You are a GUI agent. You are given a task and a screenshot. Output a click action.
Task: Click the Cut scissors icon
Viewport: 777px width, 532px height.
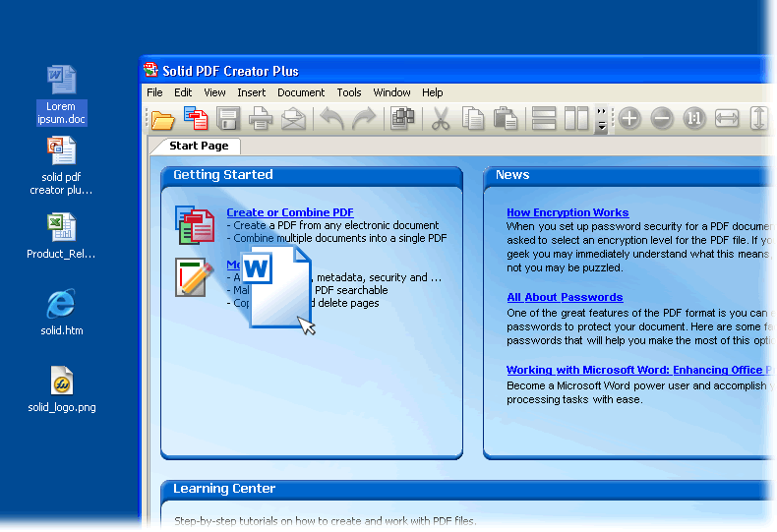pos(441,119)
